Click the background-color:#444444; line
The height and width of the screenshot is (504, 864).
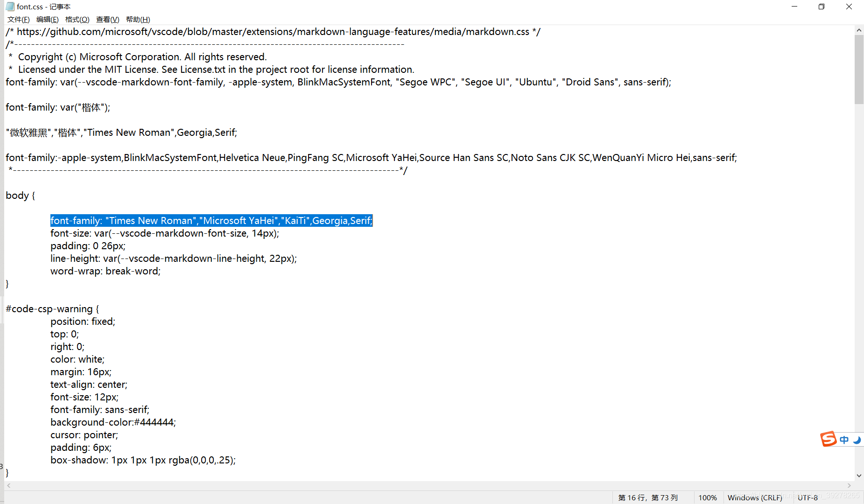pyautogui.click(x=113, y=422)
